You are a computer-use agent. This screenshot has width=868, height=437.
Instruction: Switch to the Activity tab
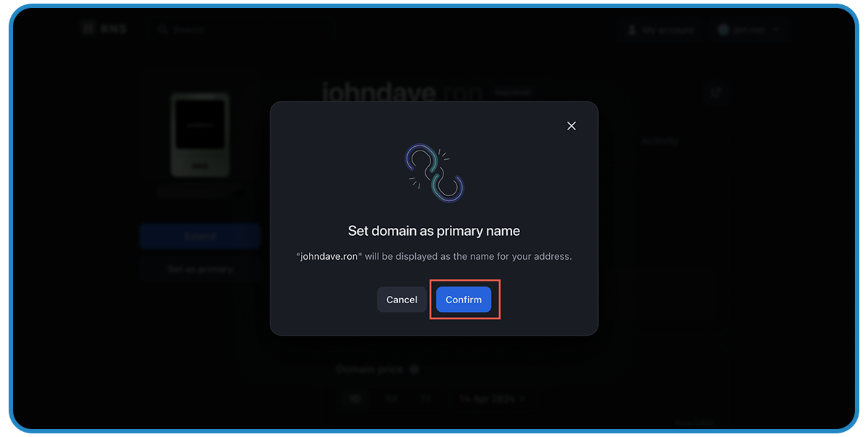coord(660,141)
